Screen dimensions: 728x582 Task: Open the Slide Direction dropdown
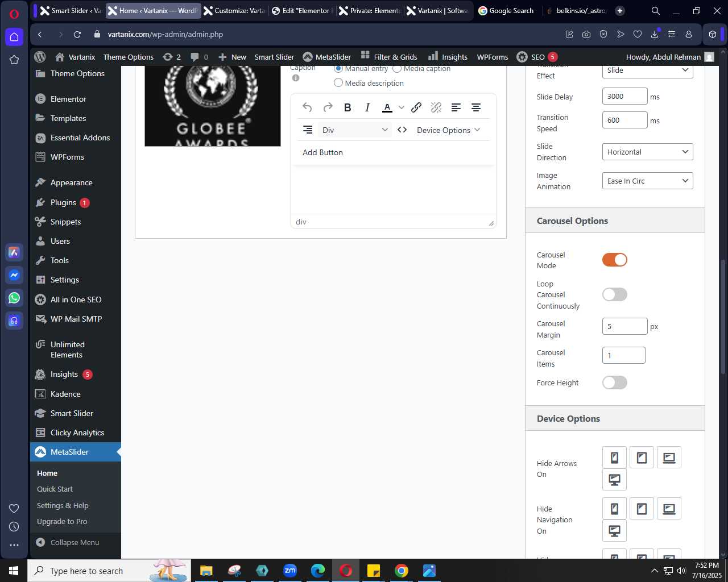tap(648, 152)
